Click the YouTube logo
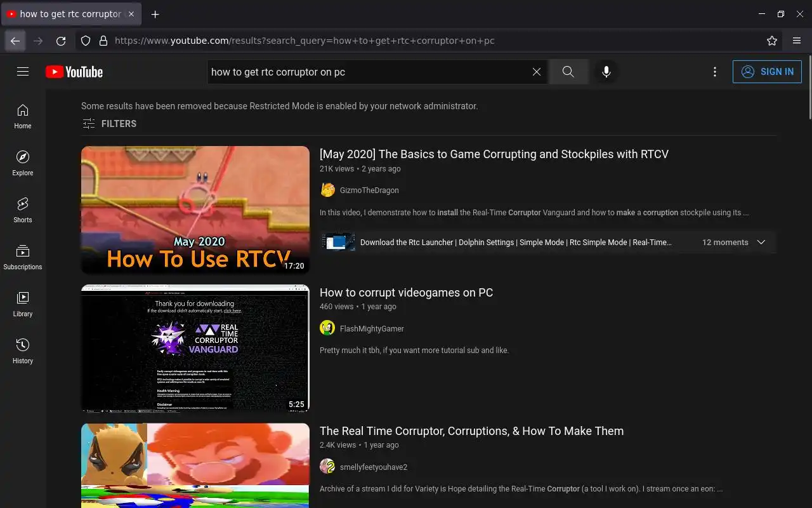This screenshot has height=508, width=812. pyautogui.click(x=74, y=72)
